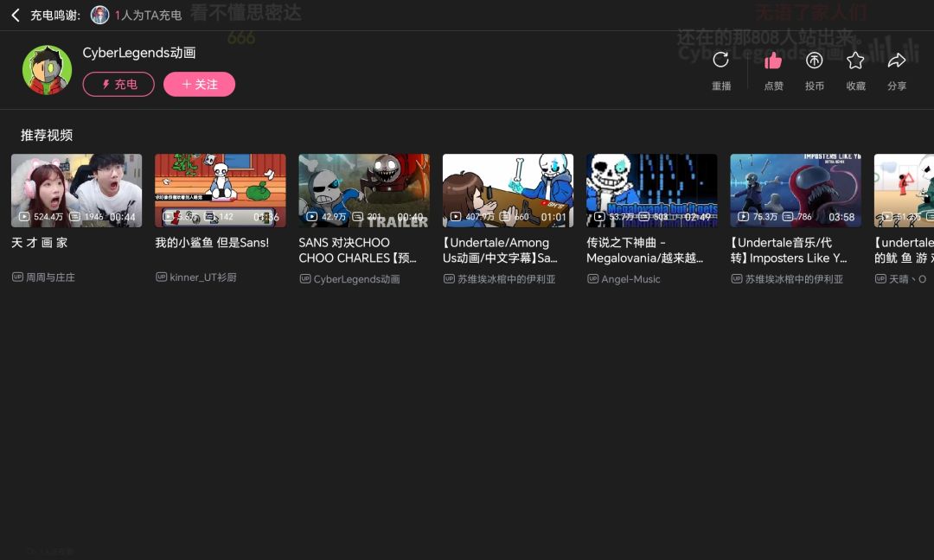Open the 天才画家 video thumbnail
This screenshot has height=560, width=934.
coord(77,190)
